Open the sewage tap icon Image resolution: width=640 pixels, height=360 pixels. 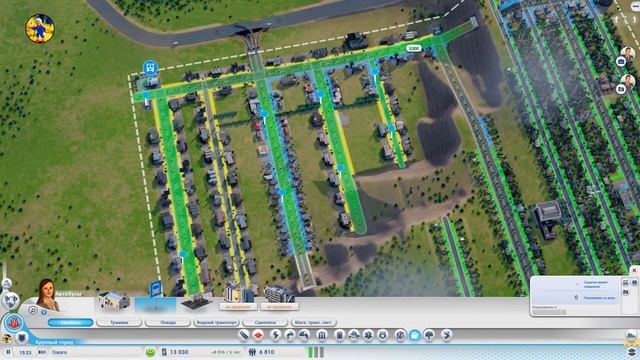click(x=304, y=335)
